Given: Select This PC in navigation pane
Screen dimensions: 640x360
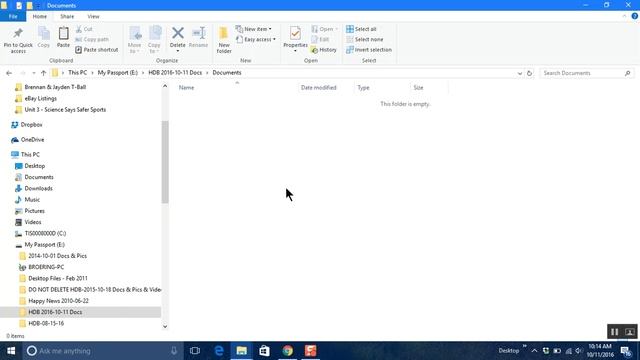Looking at the screenshot, I should click(x=30, y=155).
